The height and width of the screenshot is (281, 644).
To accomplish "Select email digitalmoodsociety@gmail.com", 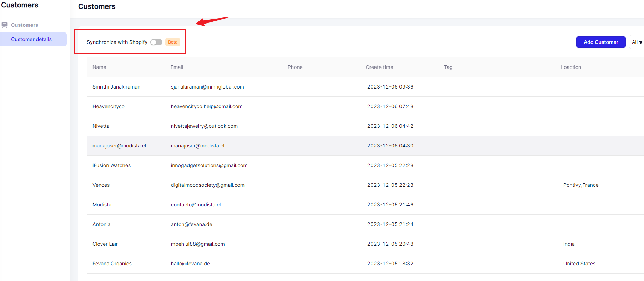I will pos(208,185).
